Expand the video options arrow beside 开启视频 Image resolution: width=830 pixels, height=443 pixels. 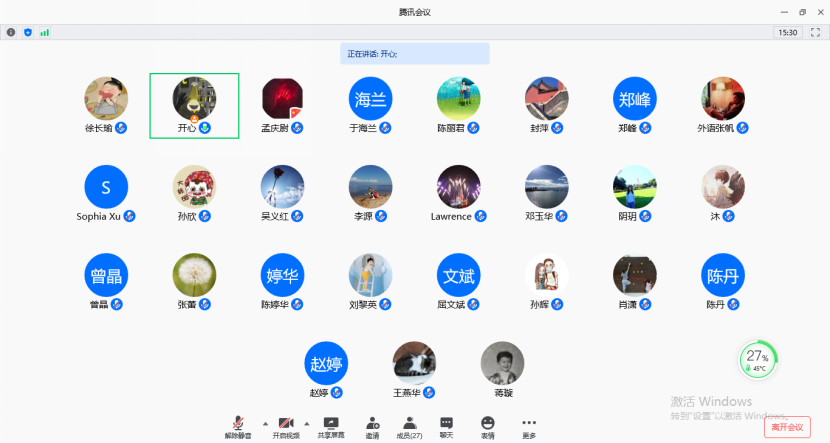coord(309,423)
